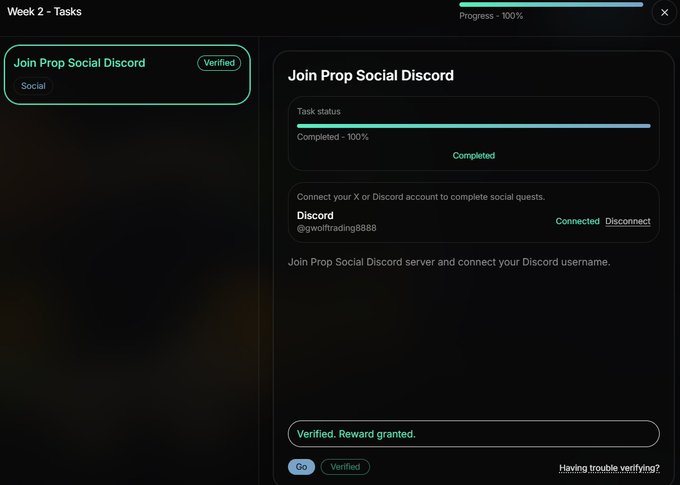Click the Verified badge on the task card
The width and height of the screenshot is (680, 485).
pyautogui.click(x=219, y=63)
